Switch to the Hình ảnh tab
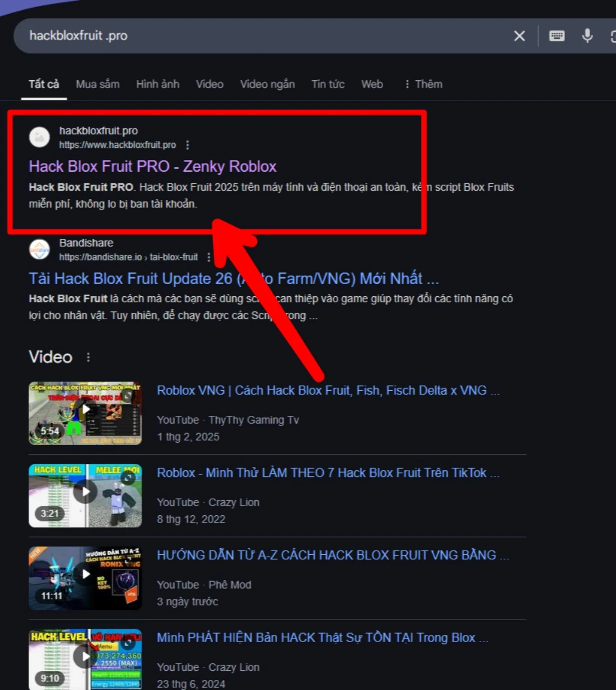This screenshot has height=690, width=616. point(158,84)
